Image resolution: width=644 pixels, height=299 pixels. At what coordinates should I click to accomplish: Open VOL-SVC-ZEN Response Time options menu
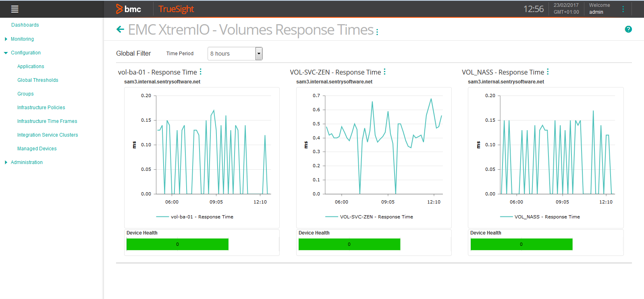coord(384,72)
